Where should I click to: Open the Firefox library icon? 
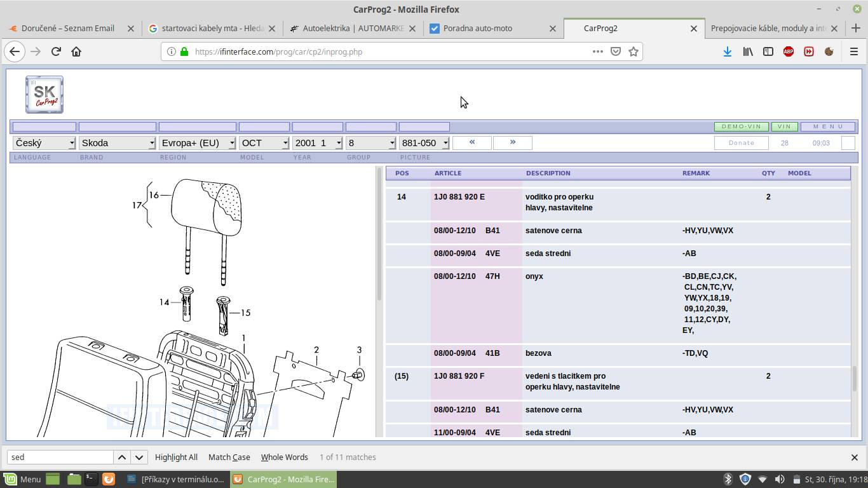(x=748, y=51)
